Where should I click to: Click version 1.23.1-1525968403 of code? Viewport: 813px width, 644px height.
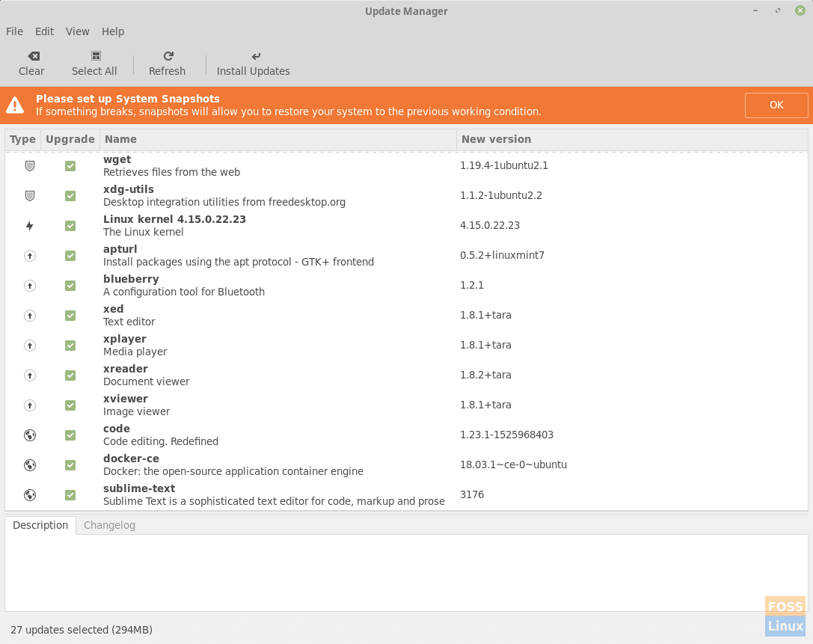(506, 435)
